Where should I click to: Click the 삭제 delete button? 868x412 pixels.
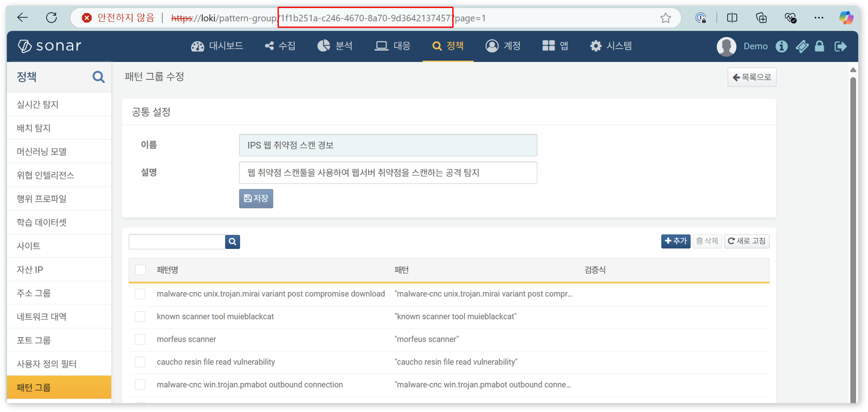pos(707,241)
